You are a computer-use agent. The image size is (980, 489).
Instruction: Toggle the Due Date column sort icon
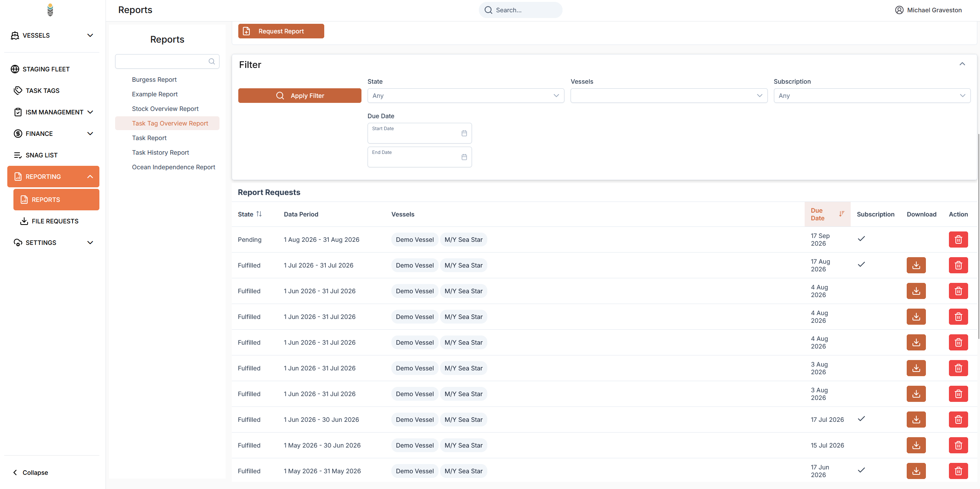[841, 214]
